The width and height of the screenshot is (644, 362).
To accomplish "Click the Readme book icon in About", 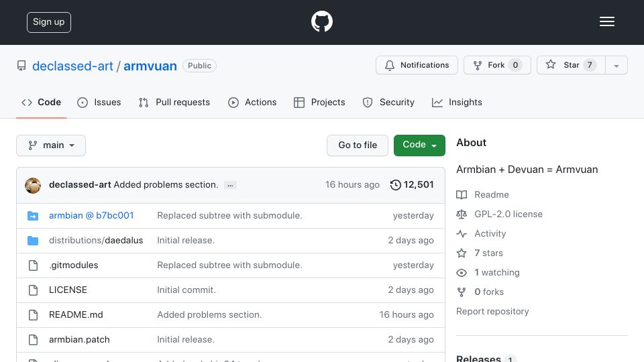I will [x=462, y=194].
